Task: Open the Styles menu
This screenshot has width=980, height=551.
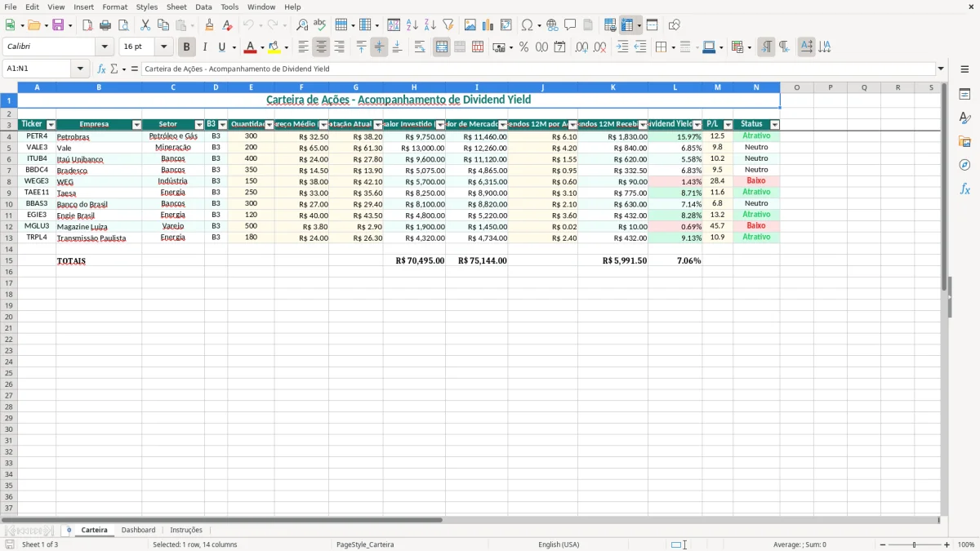Action: [147, 7]
